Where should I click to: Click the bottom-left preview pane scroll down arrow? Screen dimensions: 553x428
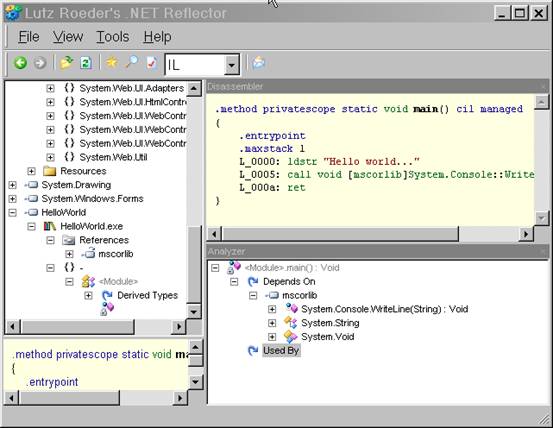[x=195, y=381]
